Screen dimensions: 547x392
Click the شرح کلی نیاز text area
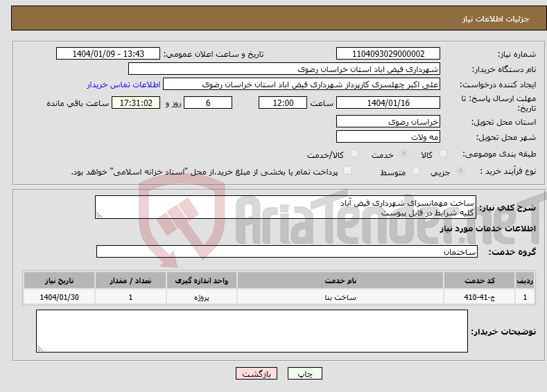tap(286, 207)
